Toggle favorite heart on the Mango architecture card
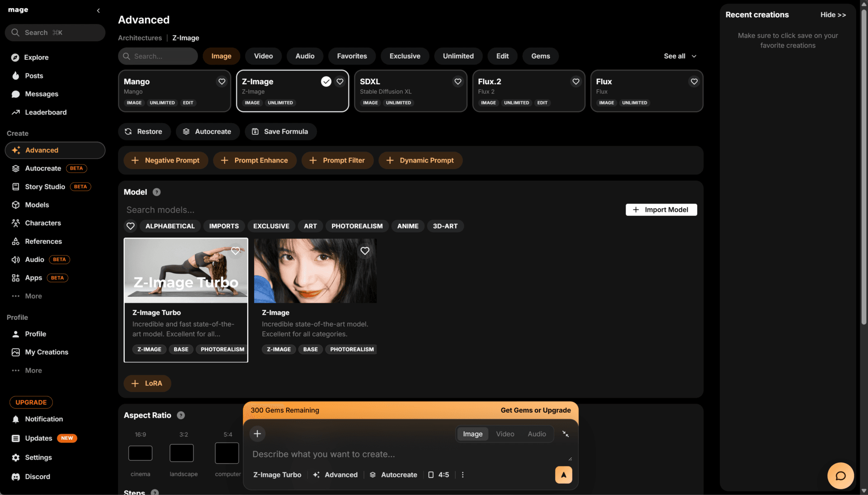The height and width of the screenshot is (495, 868). (222, 81)
